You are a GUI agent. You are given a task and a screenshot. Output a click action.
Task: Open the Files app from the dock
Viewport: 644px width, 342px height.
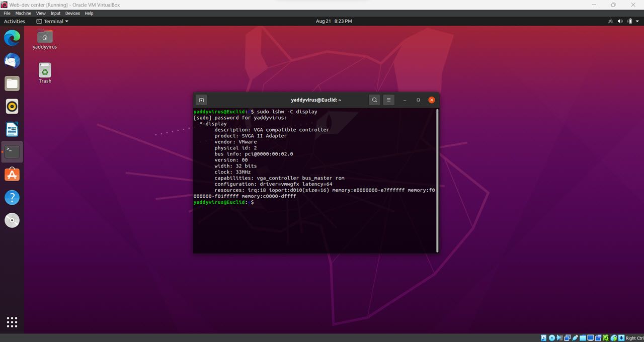click(12, 83)
